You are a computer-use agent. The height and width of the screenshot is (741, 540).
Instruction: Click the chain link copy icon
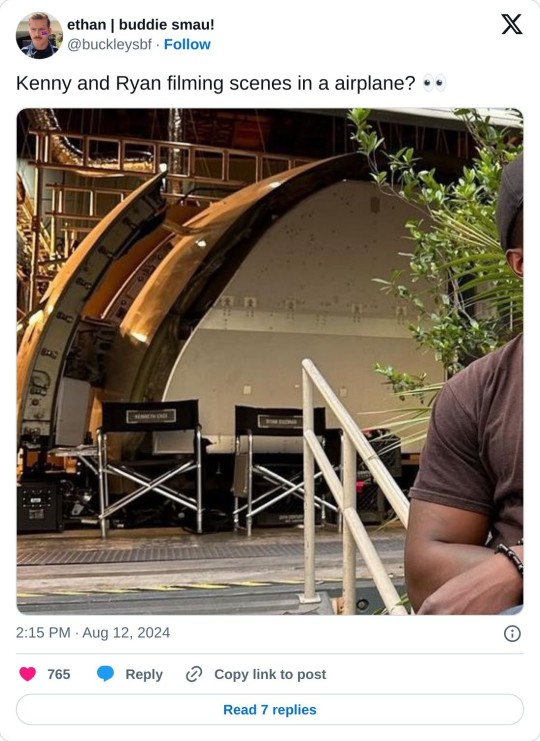pyautogui.click(x=194, y=674)
